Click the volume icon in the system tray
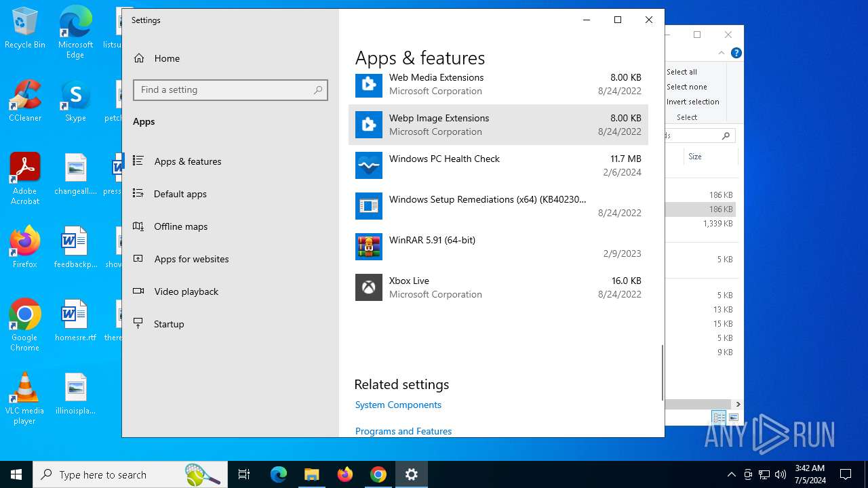 click(x=781, y=474)
